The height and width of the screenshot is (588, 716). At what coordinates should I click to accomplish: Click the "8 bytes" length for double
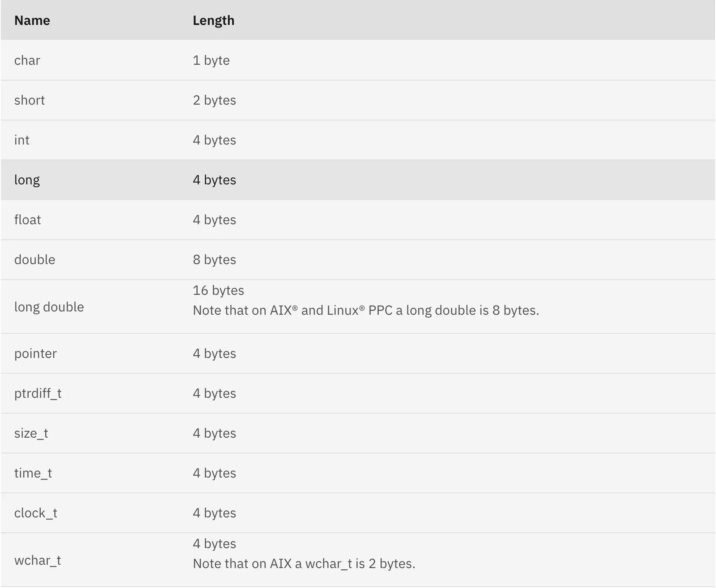(x=214, y=260)
